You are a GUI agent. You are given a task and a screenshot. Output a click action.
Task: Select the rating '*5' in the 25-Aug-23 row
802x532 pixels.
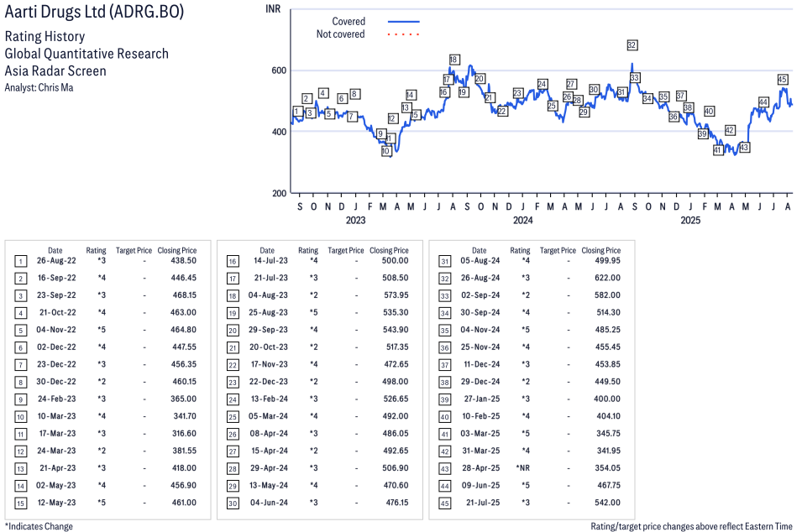[313, 313]
